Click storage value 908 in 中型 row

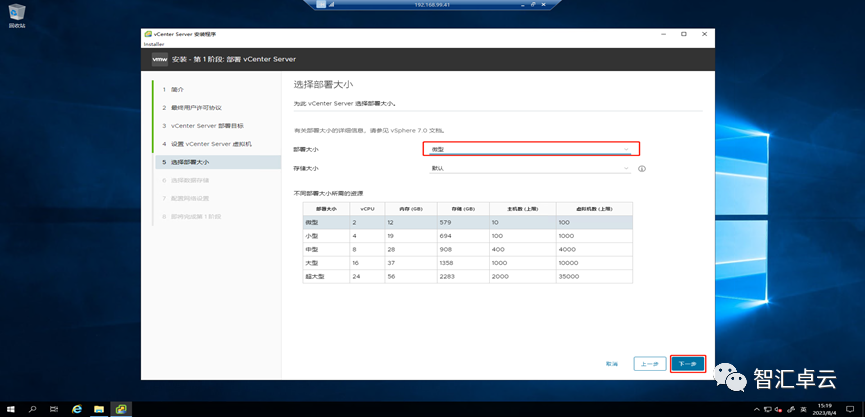point(445,249)
